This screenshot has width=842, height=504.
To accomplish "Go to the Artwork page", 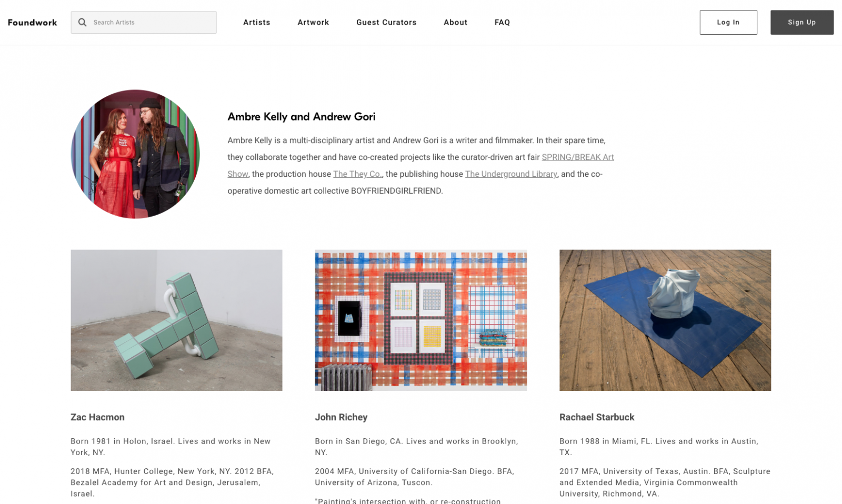I will (x=313, y=22).
